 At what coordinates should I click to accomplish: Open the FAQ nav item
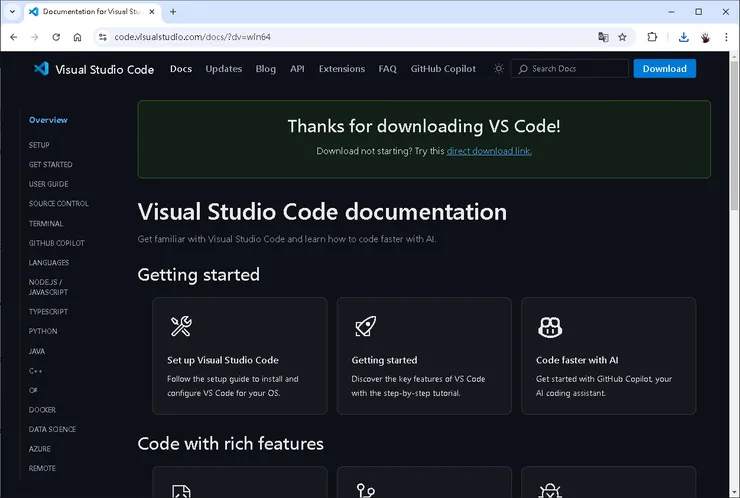point(387,69)
